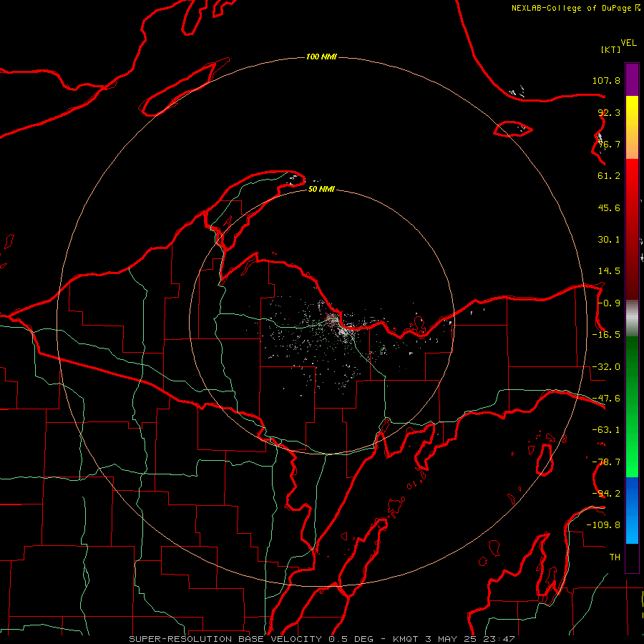Click the -32.0 velocity scale label
Screen dimensions: 644x644
606,367
